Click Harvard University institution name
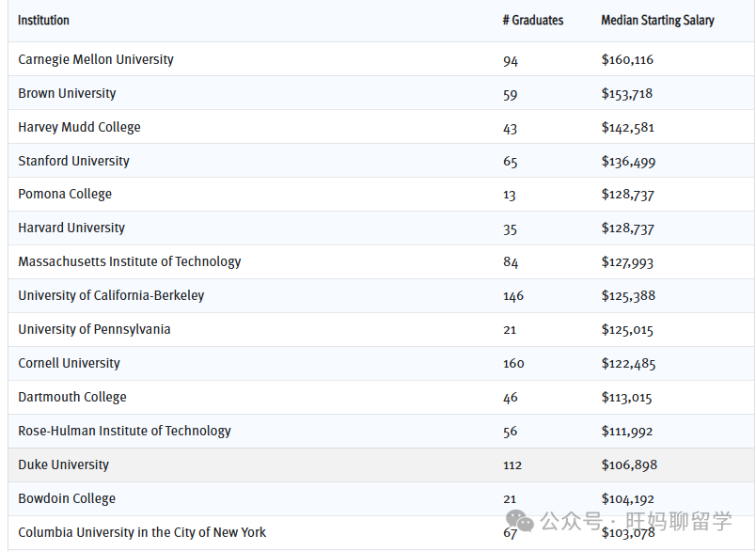 71,228
